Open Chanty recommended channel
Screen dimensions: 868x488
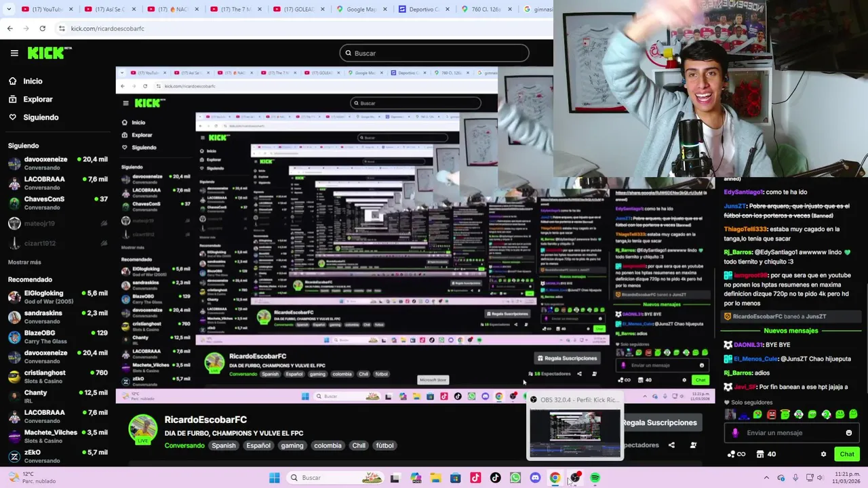[x=58, y=396]
